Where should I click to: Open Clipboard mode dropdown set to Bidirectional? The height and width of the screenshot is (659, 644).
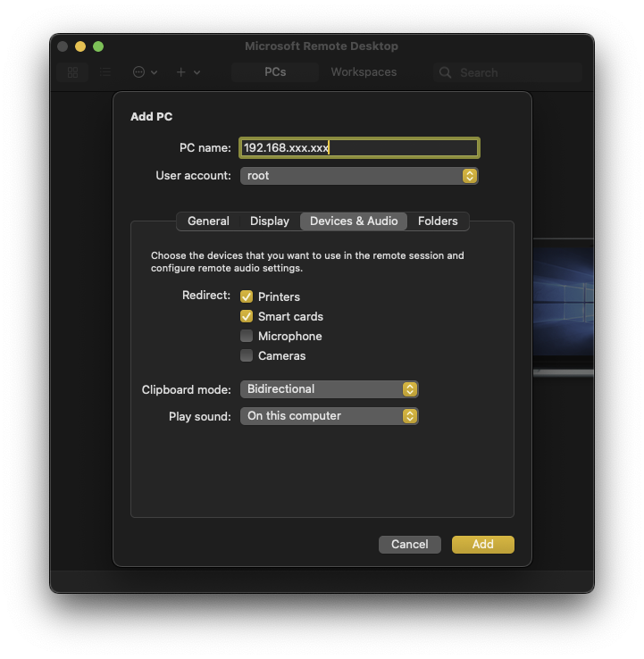pyautogui.click(x=330, y=389)
